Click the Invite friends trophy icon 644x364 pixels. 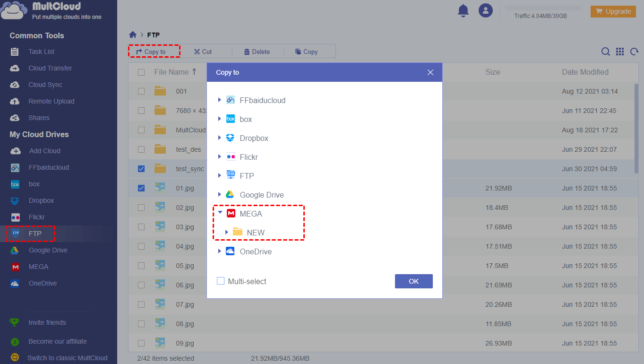[15, 322]
